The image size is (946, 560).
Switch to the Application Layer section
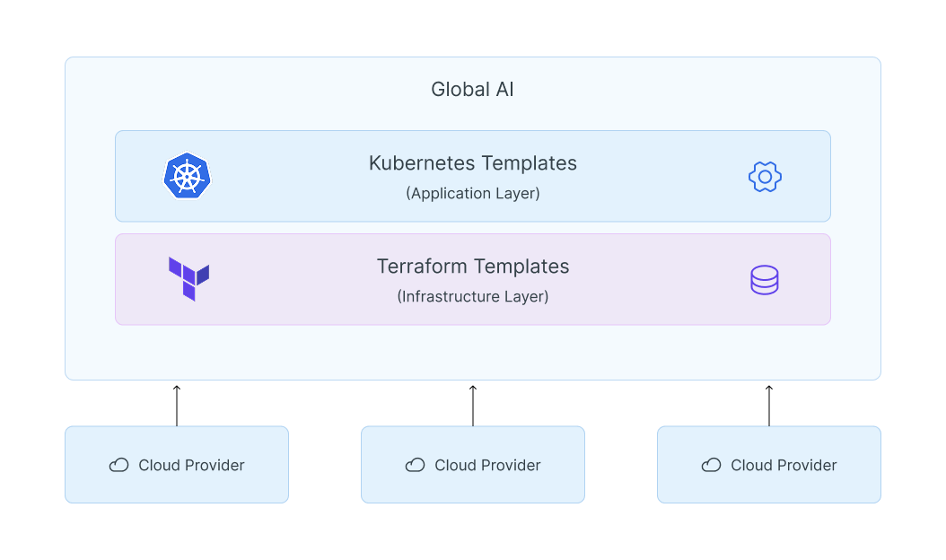tap(473, 193)
